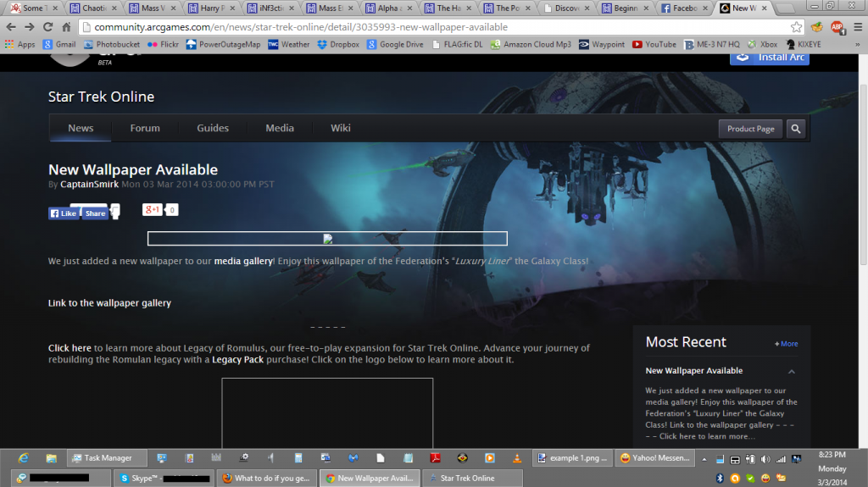Click the page vertical scrollbar
This screenshot has width=868, height=487.
863,174
